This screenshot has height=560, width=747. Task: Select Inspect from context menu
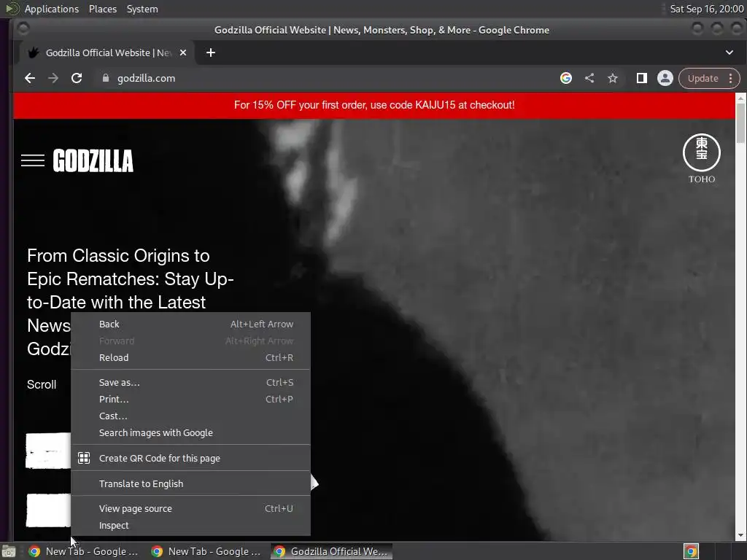tap(190, 525)
